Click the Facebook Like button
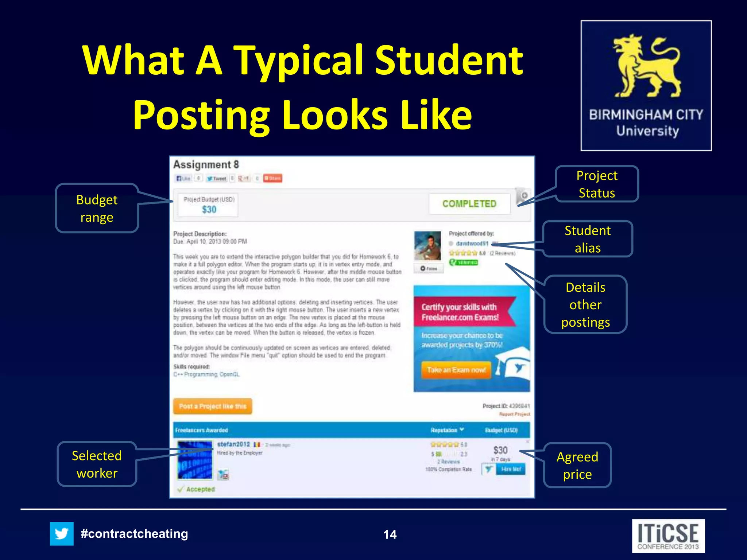747x560 pixels. click(x=184, y=178)
